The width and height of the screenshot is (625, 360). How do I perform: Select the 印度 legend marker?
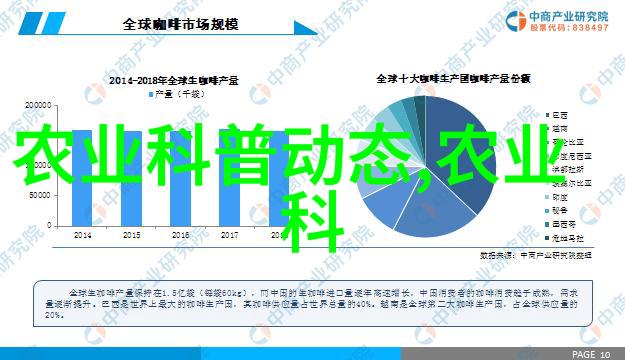(548, 197)
